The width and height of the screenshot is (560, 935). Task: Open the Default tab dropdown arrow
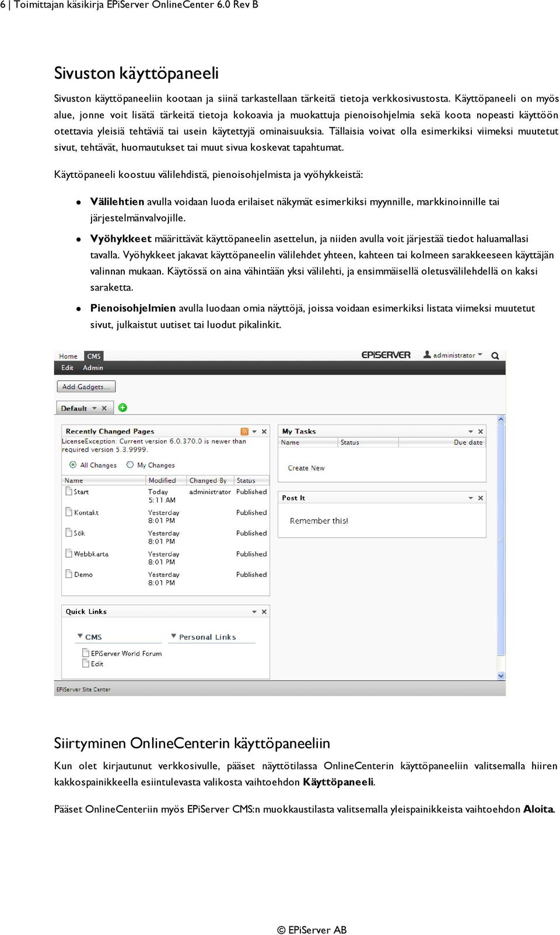tap(94, 408)
